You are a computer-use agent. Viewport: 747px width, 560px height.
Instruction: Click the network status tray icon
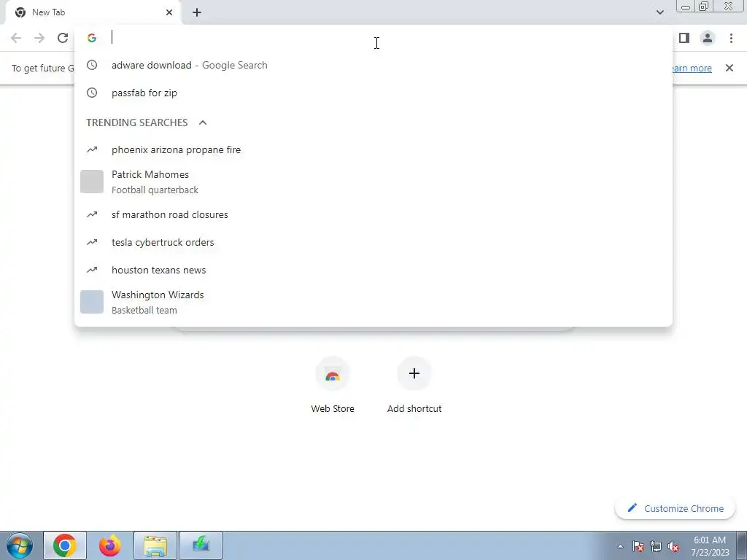(x=656, y=546)
